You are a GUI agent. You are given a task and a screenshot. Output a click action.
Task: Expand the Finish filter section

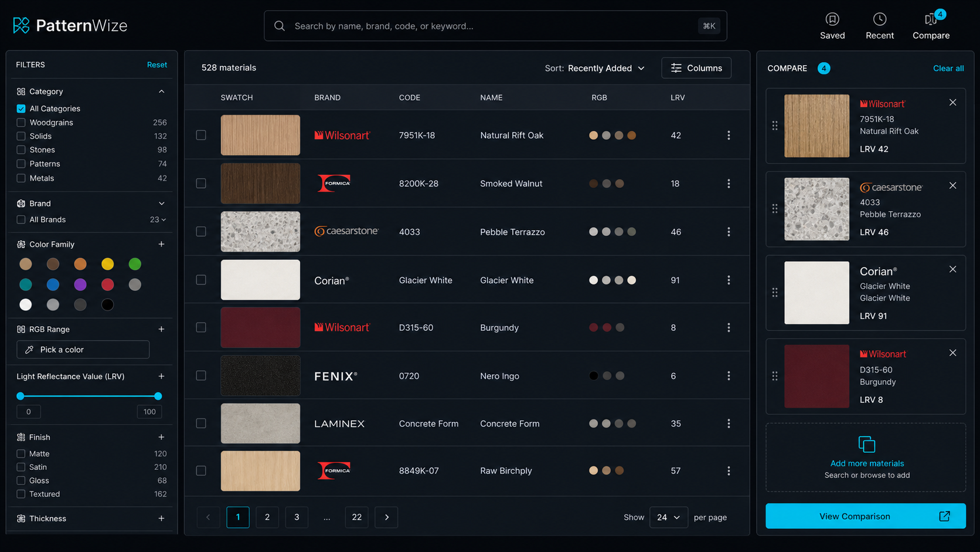click(161, 437)
